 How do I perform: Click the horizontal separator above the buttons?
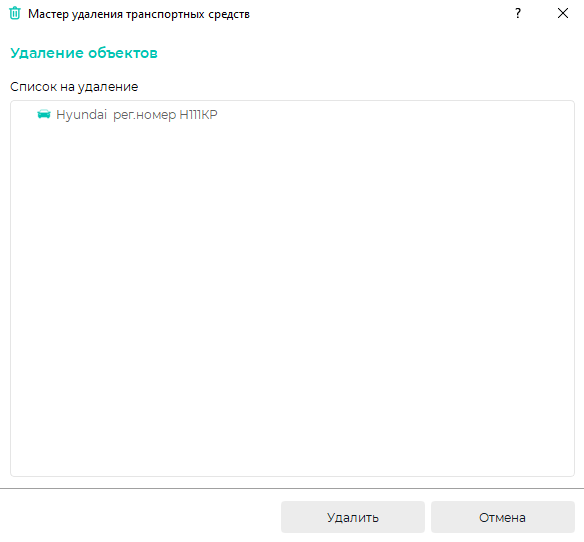pyautogui.click(x=292, y=488)
